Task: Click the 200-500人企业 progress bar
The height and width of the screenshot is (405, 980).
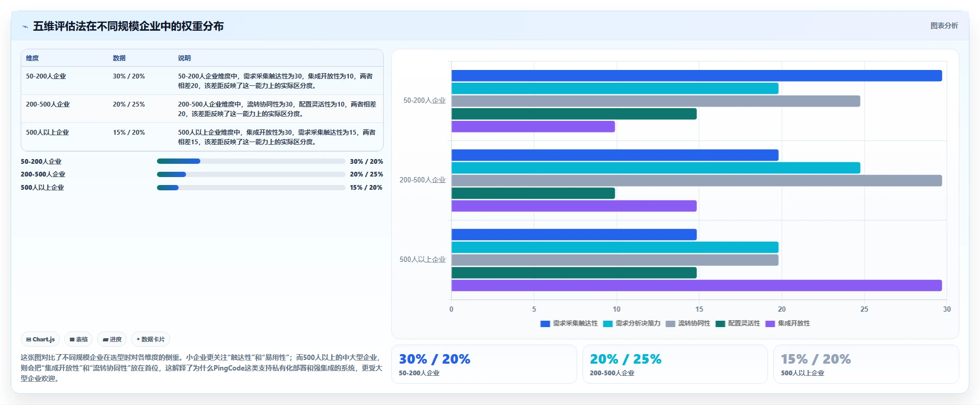Action: click(x=251, y=174)
